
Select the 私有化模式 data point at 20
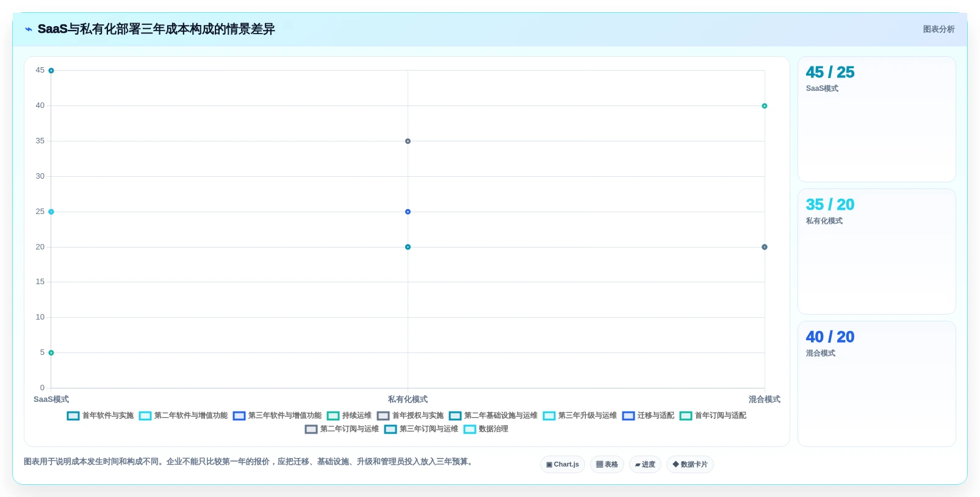[x=408, y=247]
